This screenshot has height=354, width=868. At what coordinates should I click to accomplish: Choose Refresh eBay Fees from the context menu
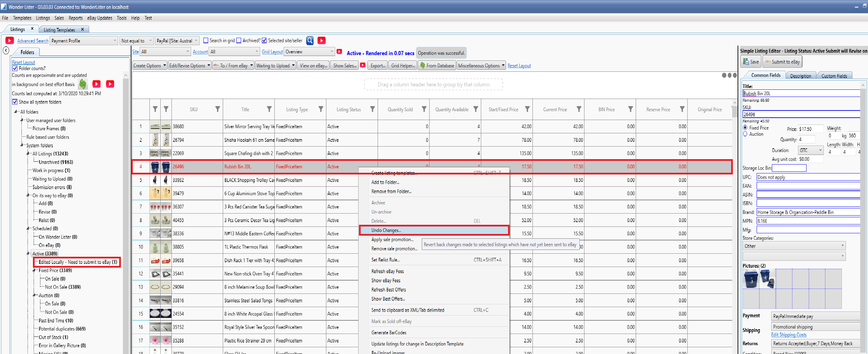(434, 271)
